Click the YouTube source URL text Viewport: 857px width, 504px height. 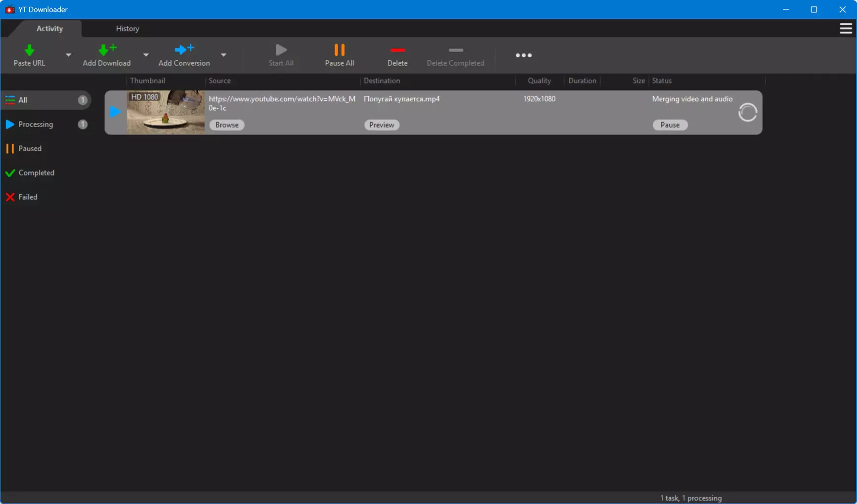[x=282, y=103]
